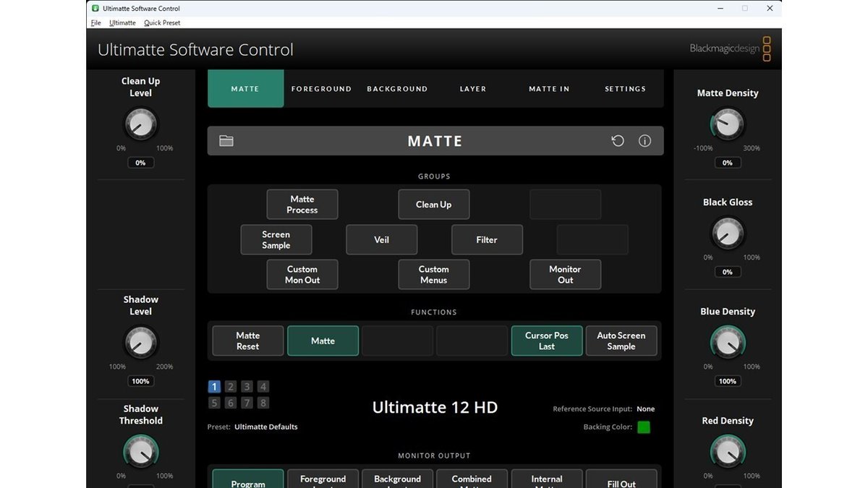Select quick preset 5
The height and width of the screenshot is (488, 868).
214,403
